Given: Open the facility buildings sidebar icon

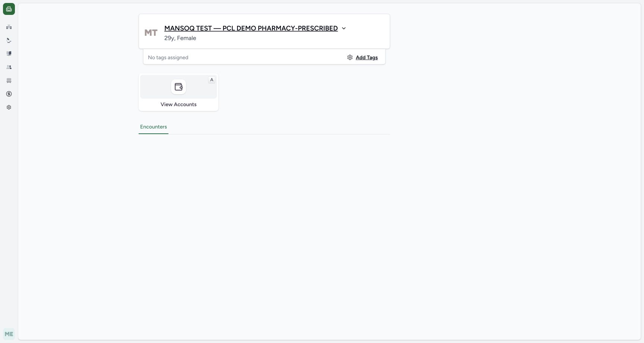Looking at the screenshot, I should [x=9, y=27].
